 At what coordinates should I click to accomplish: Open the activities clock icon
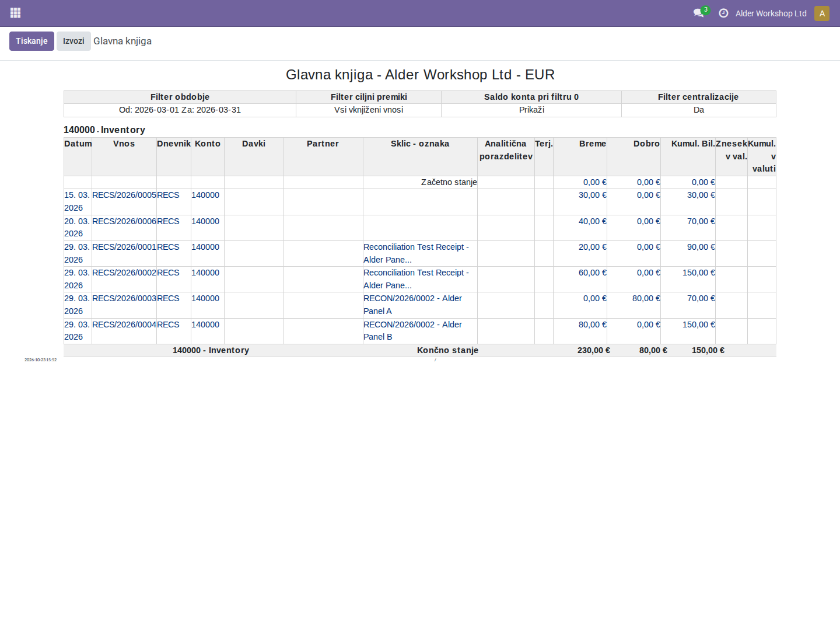point(723,13)
